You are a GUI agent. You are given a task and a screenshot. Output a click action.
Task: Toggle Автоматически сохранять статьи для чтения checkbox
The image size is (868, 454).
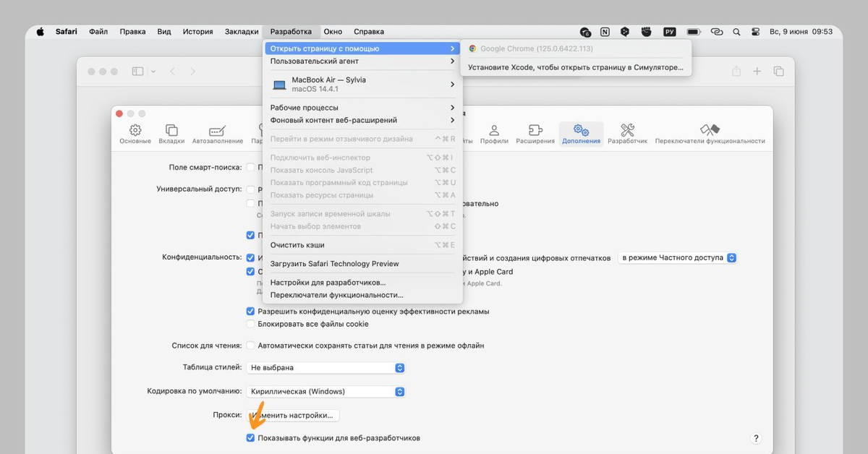251,346
